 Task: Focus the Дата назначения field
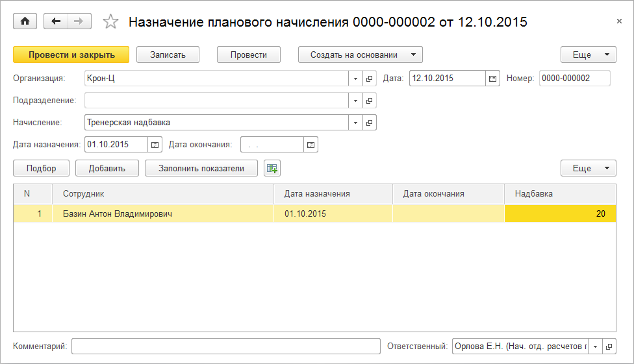[116, 144]
